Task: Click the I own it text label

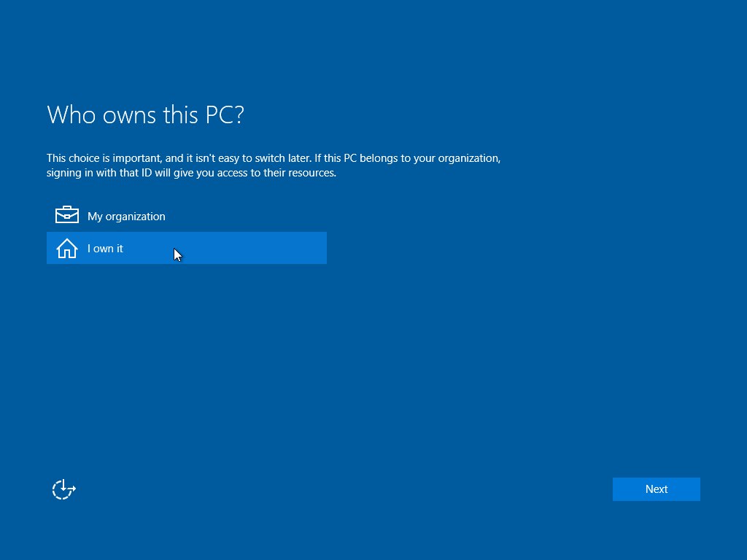Action: tap(105, 249)
